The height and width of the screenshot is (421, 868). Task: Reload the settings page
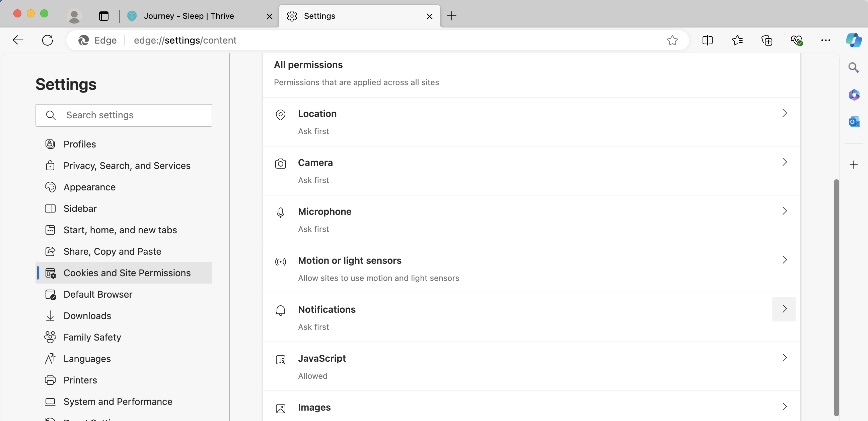[48, 40]
